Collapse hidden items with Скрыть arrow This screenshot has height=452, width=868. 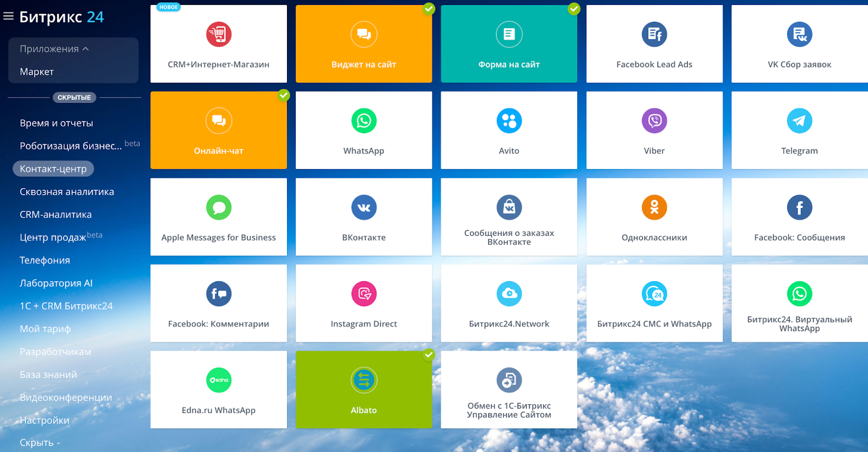click(40, 443)
